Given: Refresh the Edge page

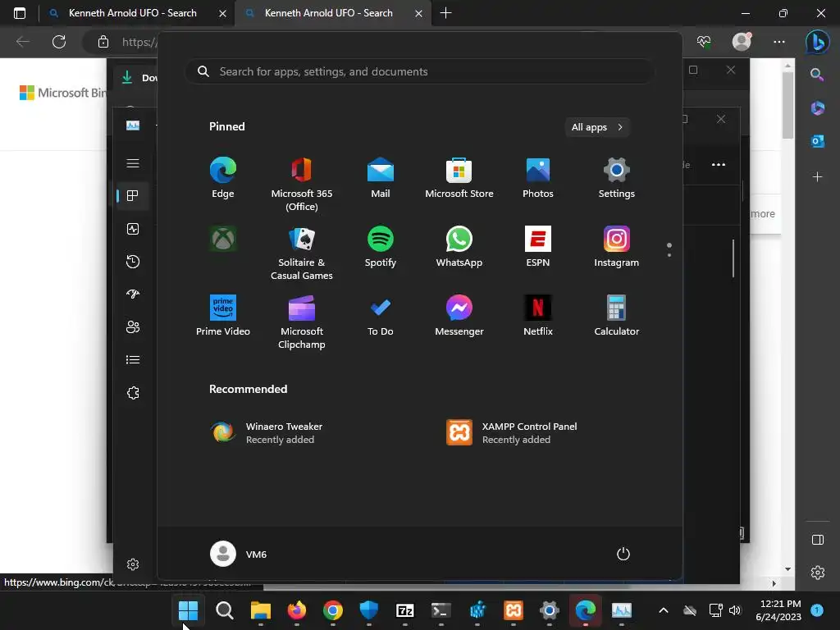Looking at the screenshot, I should [x=59, y=42].
